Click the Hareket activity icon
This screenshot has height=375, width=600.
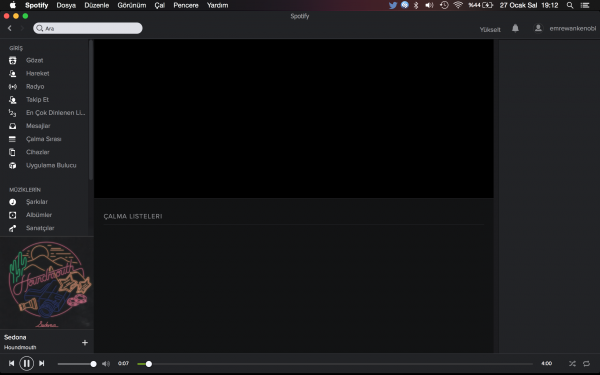[x=13, y=73]
